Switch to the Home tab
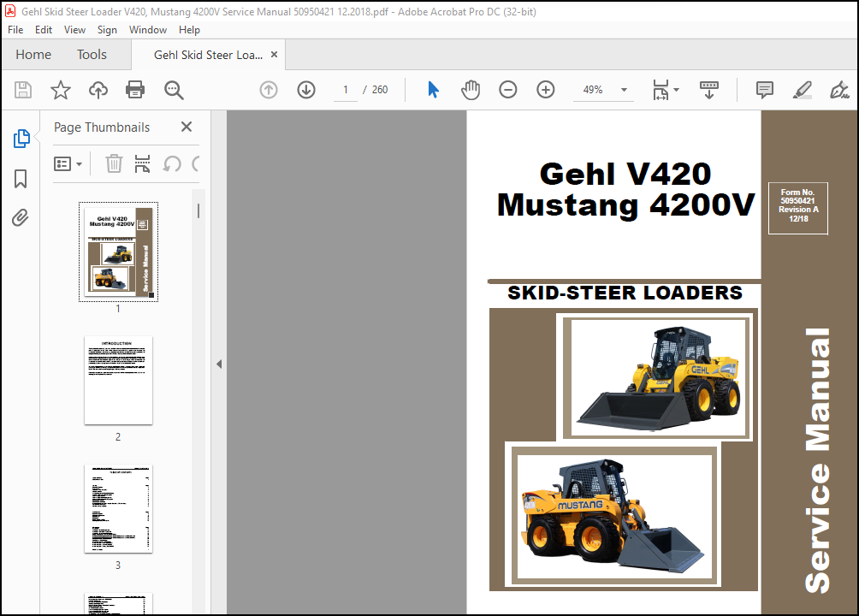 [33, 54]
